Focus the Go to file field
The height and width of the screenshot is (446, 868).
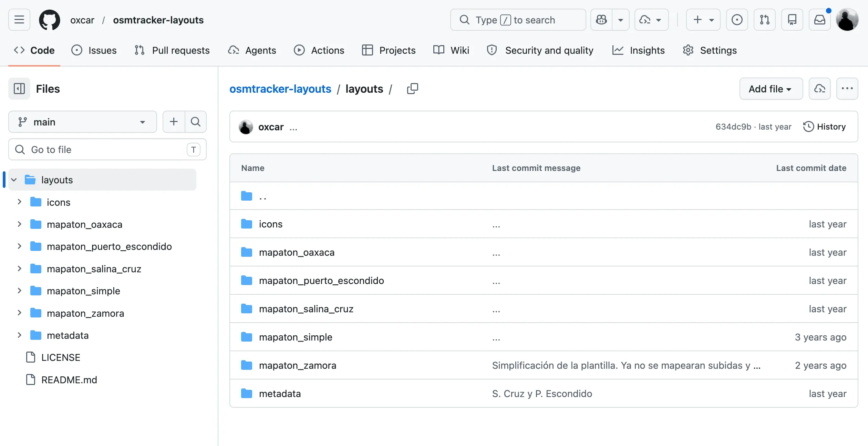coord(107,149)
